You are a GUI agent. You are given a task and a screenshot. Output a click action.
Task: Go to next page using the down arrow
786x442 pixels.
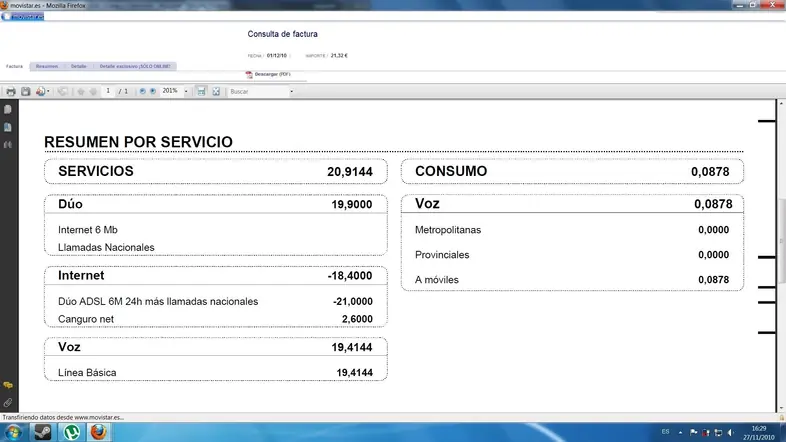point(93,92)
